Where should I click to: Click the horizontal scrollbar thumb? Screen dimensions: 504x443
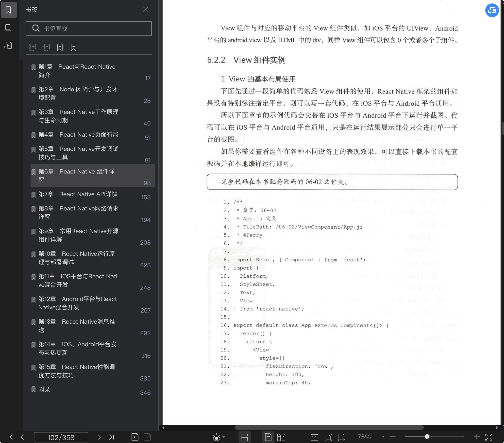329,427
